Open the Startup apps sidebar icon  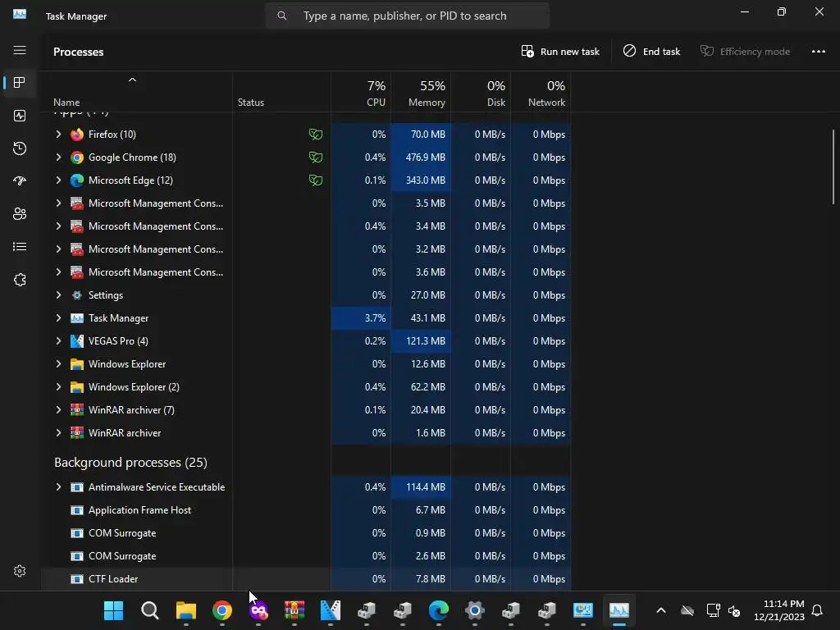coord(20,181)
